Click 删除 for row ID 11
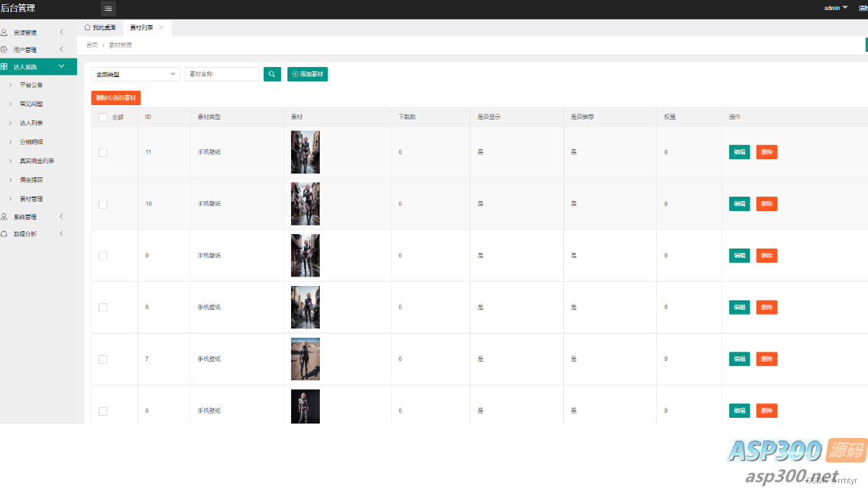This screenshot has width=868, height=492. (x=766, y=152)
